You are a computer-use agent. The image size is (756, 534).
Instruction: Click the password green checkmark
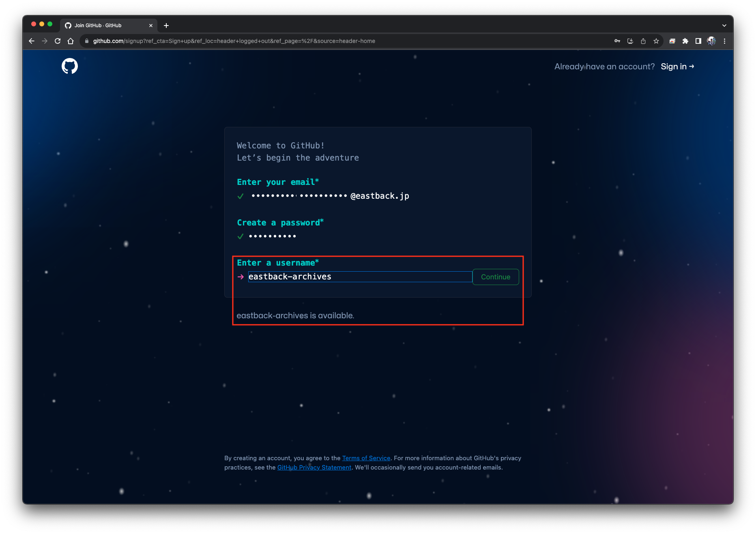tap(241, 236)
